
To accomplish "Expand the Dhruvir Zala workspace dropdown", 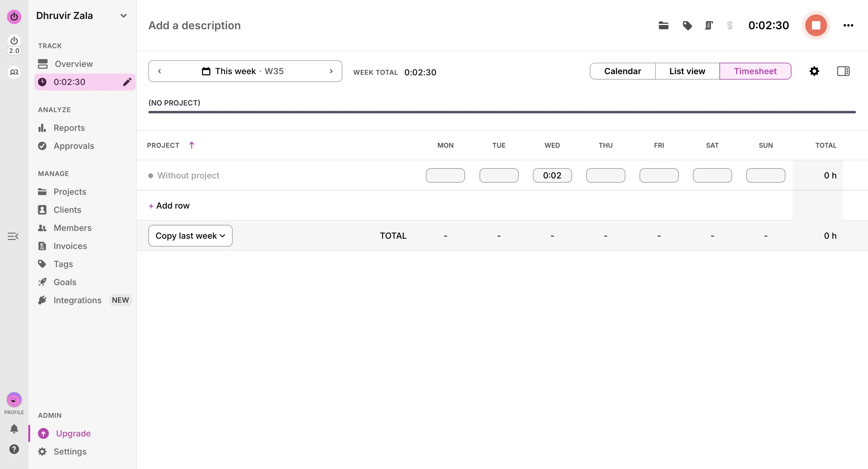I will (x=123, y=15).
